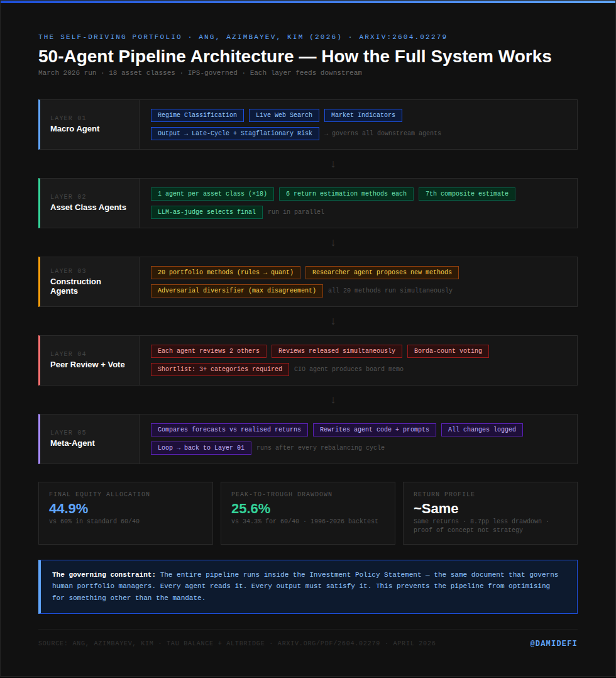616x678 pixels.
Task: Click Shortlist: 3+ categories required tag
Action: click(219, 369)
